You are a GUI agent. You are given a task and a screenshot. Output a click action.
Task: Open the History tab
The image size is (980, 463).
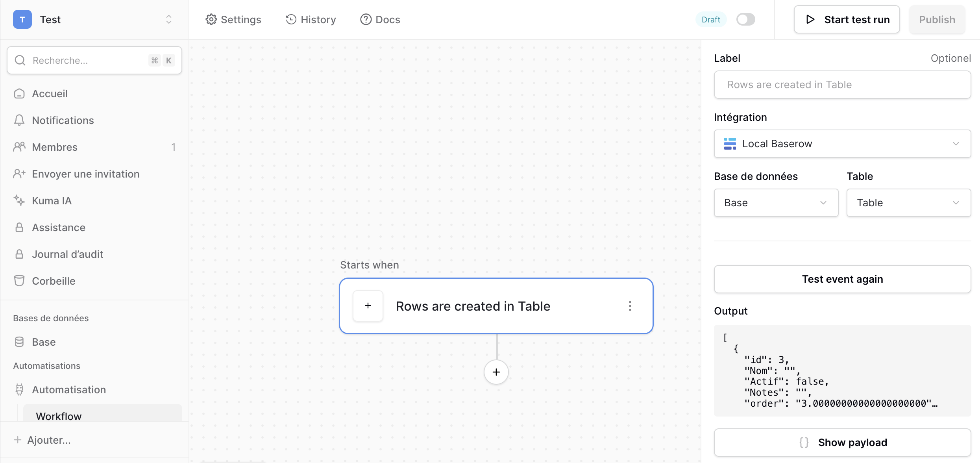(311, 20)
